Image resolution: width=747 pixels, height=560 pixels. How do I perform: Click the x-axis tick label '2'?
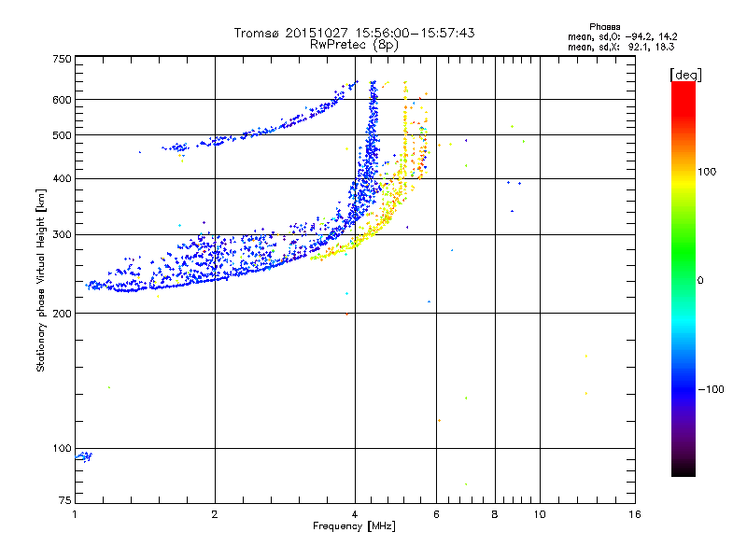[x=215, y=514]
